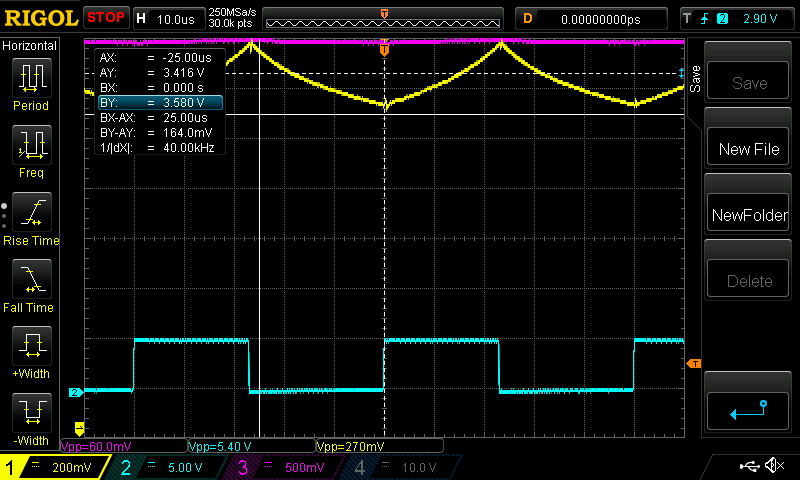The height and width of the screenshot is (480, 800).
Task: Choose the Fall Time measurement icon
Action: pyautogui.click(x=31, y=284)
